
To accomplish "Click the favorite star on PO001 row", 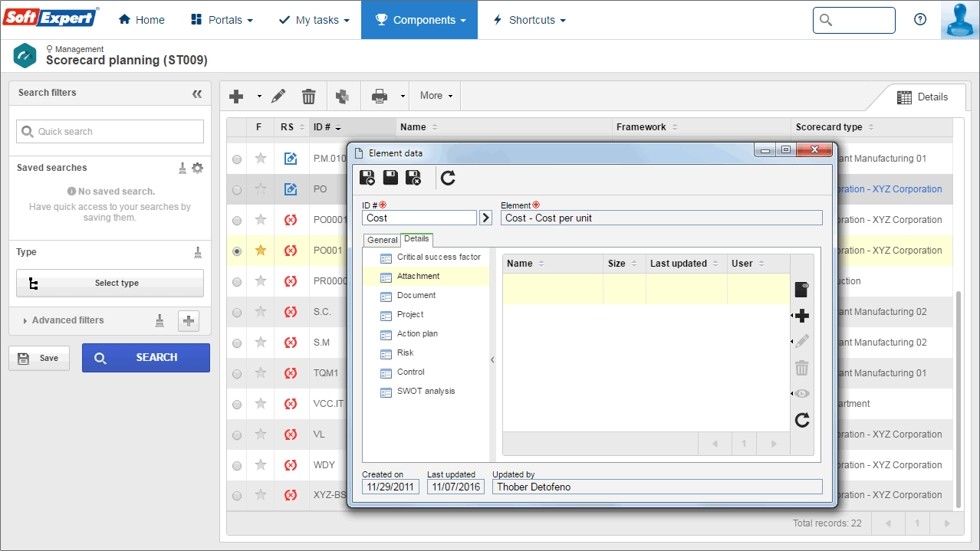I will coord(261,250).
